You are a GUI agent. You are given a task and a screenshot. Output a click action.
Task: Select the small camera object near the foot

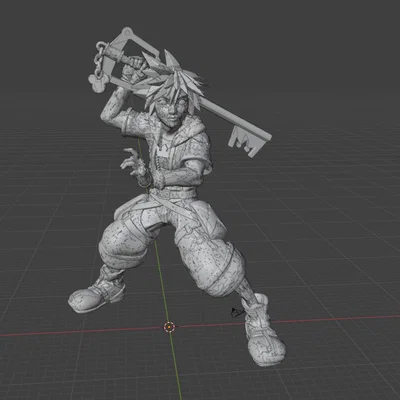(237, 312)
